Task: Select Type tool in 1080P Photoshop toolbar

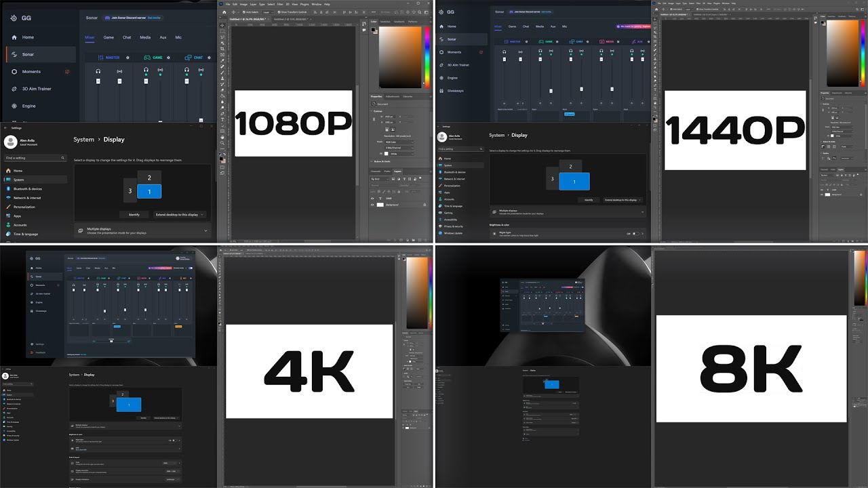Action: click(222, 119)
